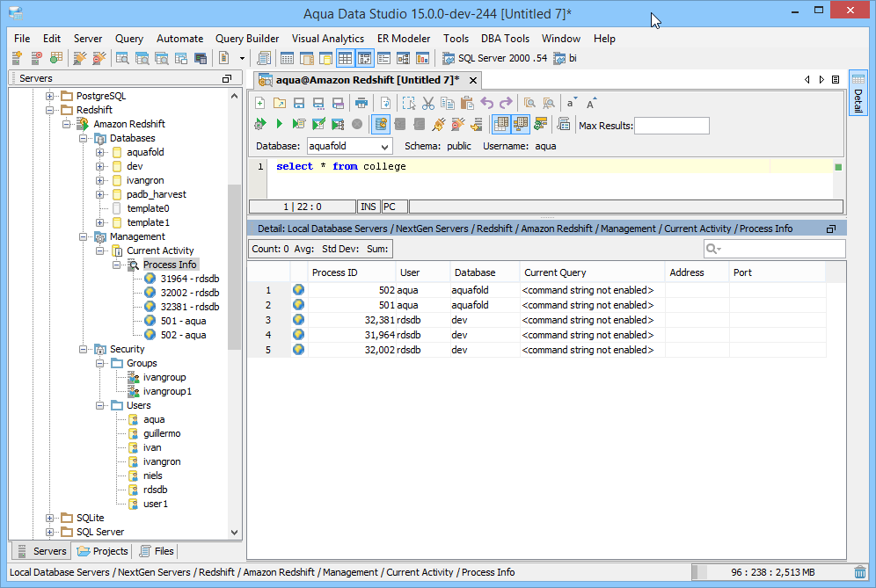The image size is (876, 588).
Task: Click the Select All dashed rectangle icon
Action: click(x=409, y=103)
